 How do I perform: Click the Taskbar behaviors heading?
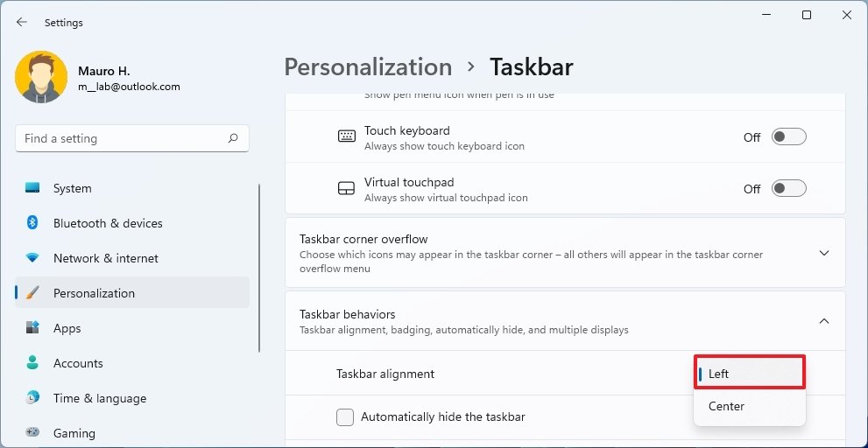348,314
